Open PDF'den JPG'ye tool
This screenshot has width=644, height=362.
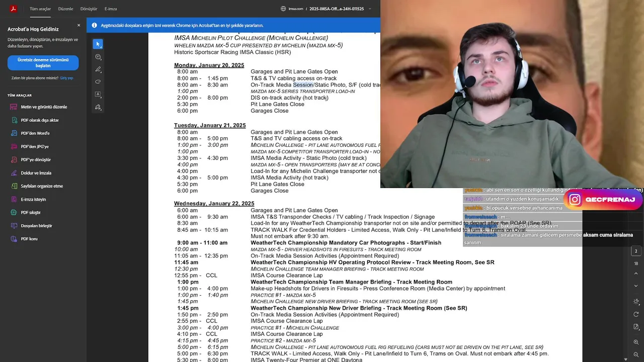[30, 146]
